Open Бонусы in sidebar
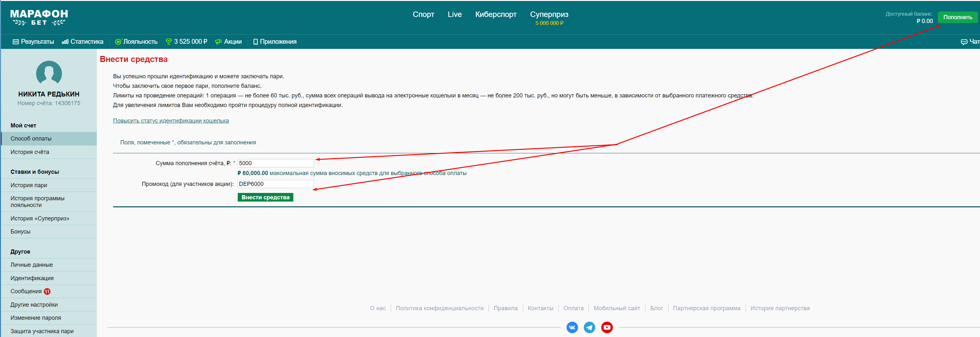 (49, 232)
